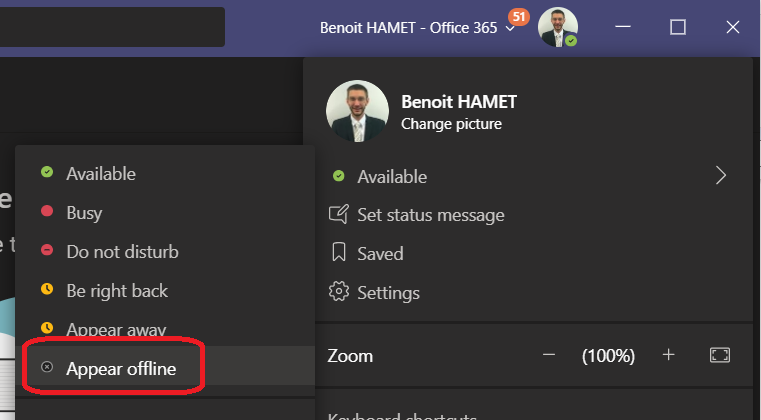Screen dimensions: 761x420
Task: Click the Saved bookmark icon
Action: [x=339, y=254]
